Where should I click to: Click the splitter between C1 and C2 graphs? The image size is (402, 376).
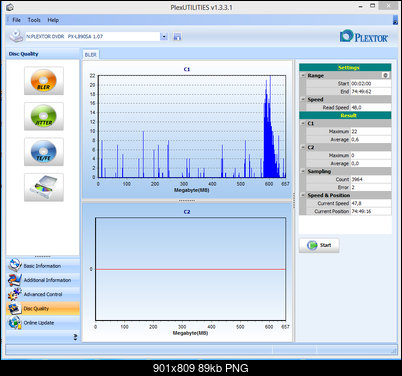[187, 201]
